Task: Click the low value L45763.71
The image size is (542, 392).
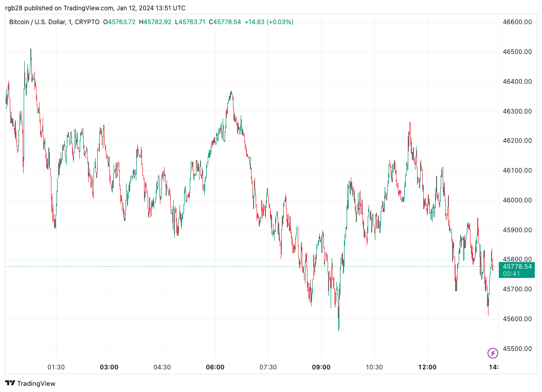Action: [x=190, y=22]
